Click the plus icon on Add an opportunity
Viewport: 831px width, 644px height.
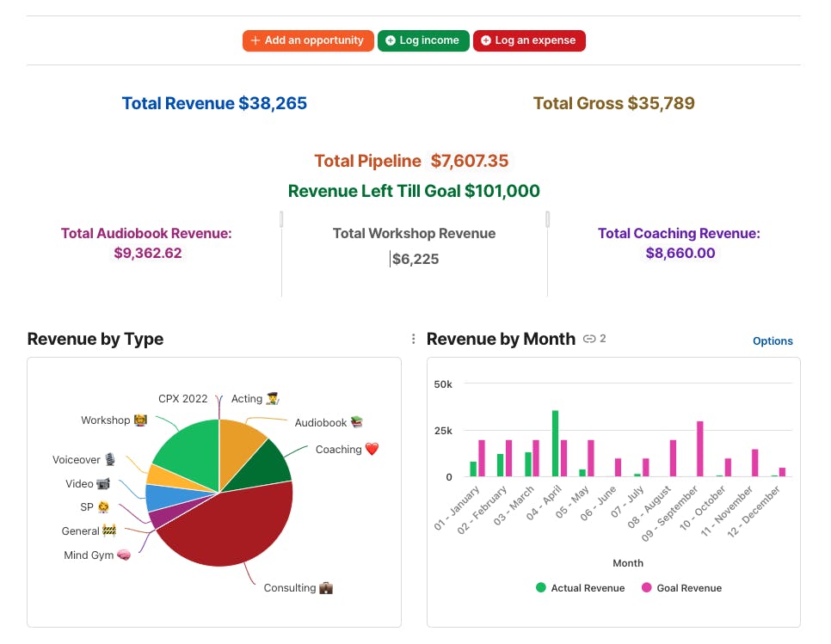point(255,40)
